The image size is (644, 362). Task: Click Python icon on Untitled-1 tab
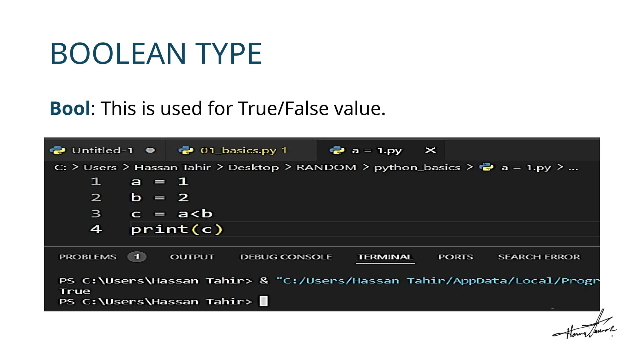coord(58,151)
